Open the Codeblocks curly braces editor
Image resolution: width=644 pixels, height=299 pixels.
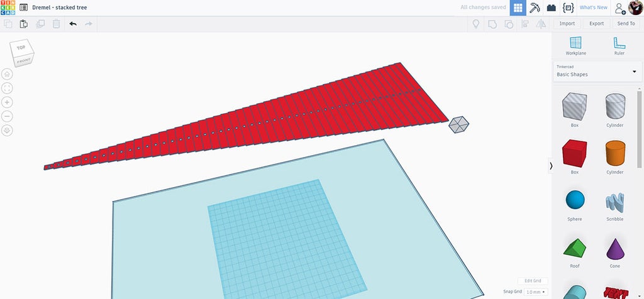point(568,8)
